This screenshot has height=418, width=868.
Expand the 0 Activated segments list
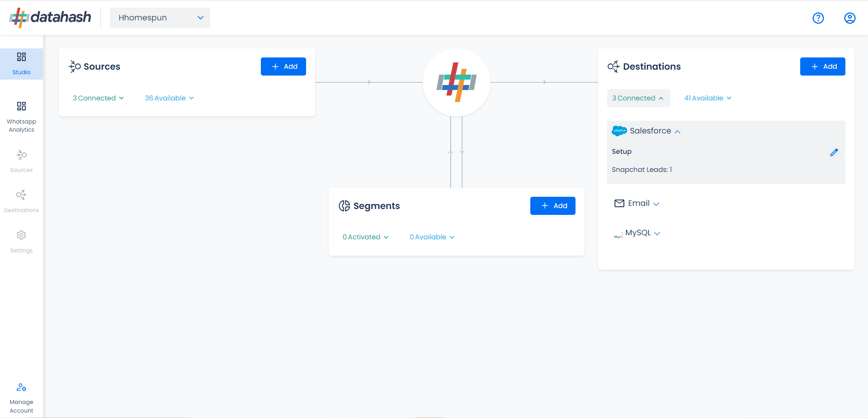click(365, 237)
